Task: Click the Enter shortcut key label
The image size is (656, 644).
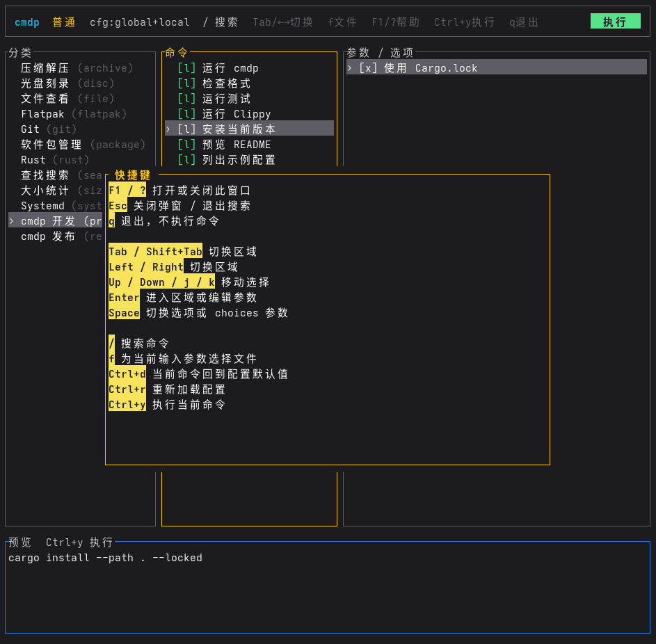Action: pyautogui.click(x=124, y=298)
